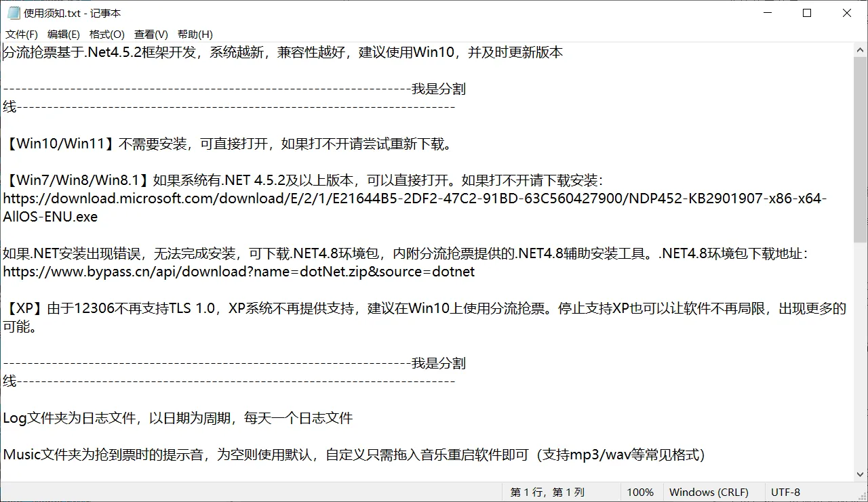The width and height of the screenshot is (868, 502).
Task: Click the UTF-8 encoding indicator in status bar
Action: [785, 493]
